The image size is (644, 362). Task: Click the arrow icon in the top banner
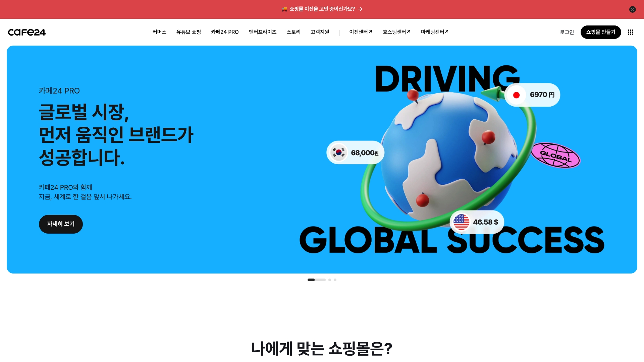tap(360, 9)
